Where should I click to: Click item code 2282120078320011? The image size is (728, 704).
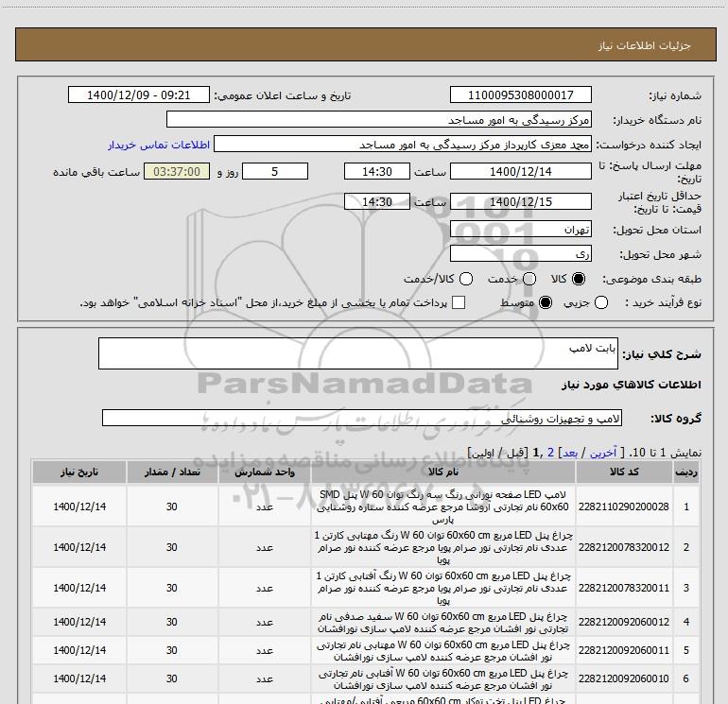[624, 588]
